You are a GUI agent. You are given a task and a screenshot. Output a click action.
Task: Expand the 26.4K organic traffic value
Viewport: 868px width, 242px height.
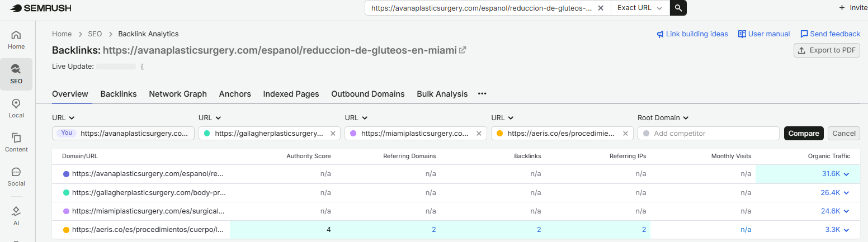click(x=835, y=192)
